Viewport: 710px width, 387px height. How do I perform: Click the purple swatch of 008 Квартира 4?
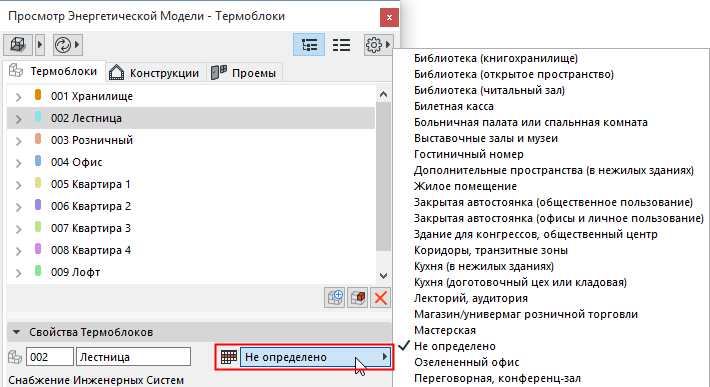38,249
